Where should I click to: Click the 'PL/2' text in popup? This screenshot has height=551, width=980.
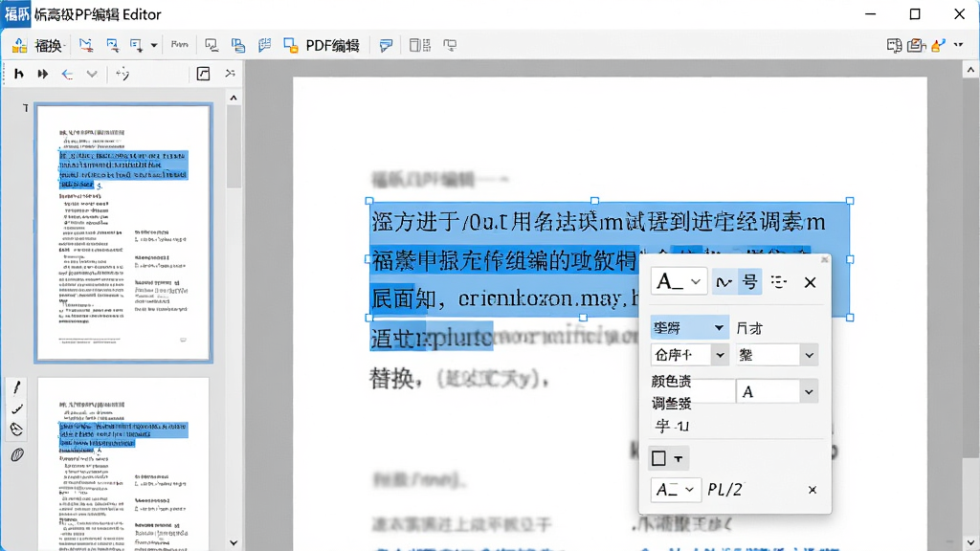pyautogui.click(x=724, y=489)
